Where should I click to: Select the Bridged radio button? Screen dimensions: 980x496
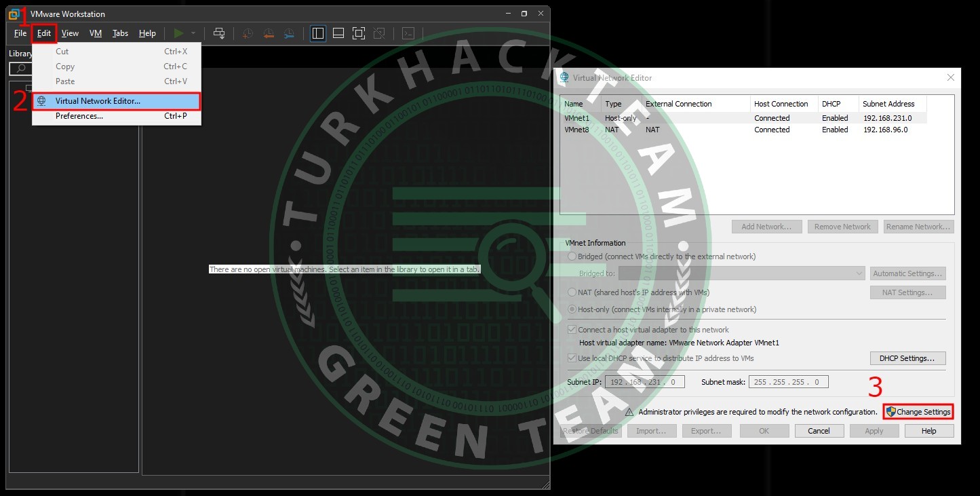pyautogui.click(x=572, y=256)
